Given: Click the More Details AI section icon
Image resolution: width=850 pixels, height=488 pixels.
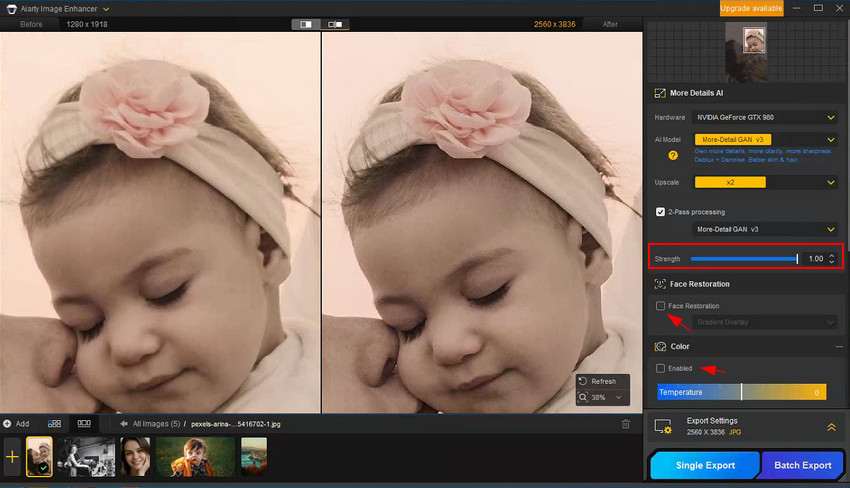Looking at the screenshot, I should point(660,93).
